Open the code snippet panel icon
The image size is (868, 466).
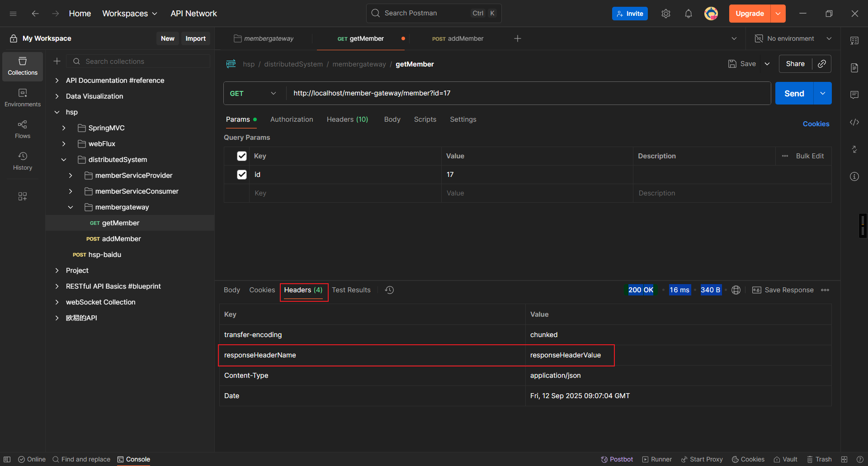(x=854, y=122)
